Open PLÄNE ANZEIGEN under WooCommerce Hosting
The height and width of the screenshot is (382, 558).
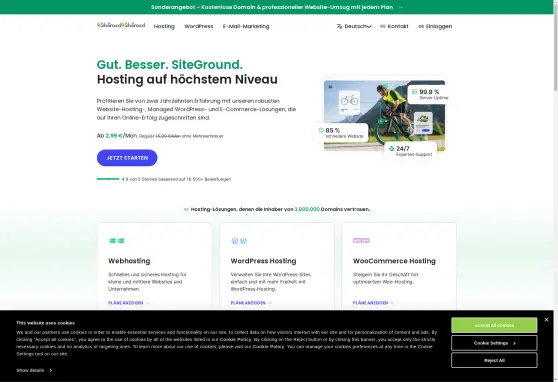374,303
